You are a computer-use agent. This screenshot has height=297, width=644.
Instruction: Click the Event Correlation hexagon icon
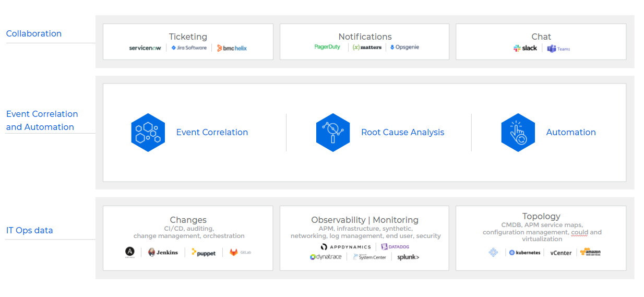(x=148, y=133)
